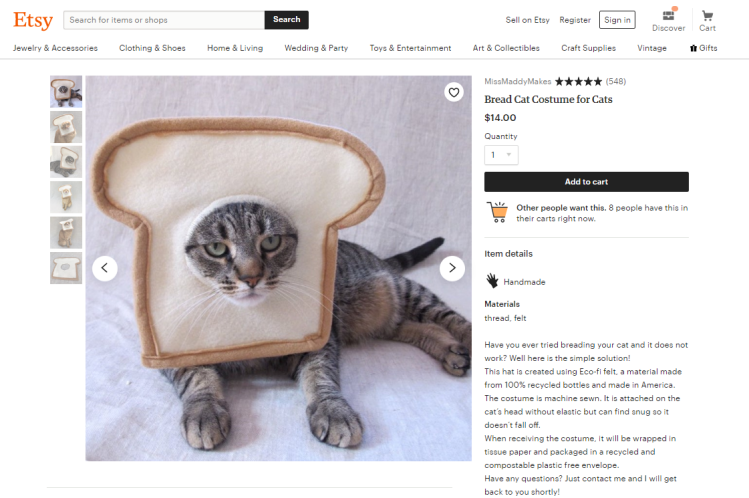Click the search for items input field
The width and height of the screenshot is (749, 498).
(164, 20)
